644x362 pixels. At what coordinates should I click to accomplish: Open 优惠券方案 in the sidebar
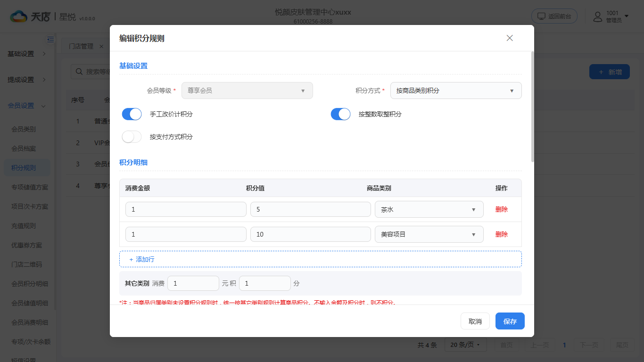[x=27, y=245]
